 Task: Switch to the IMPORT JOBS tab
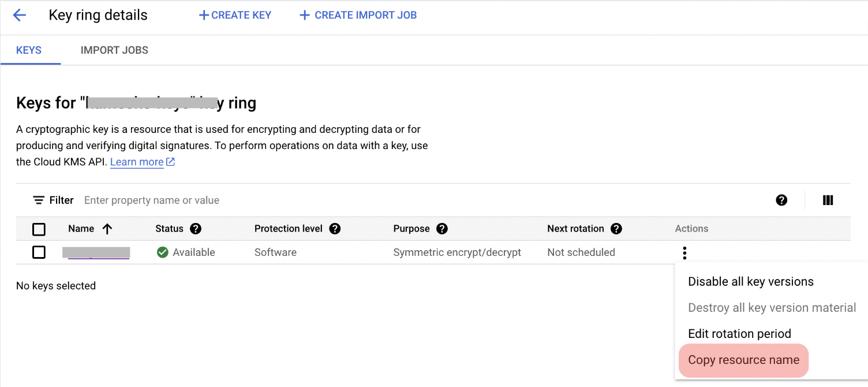tap(114, 50)
